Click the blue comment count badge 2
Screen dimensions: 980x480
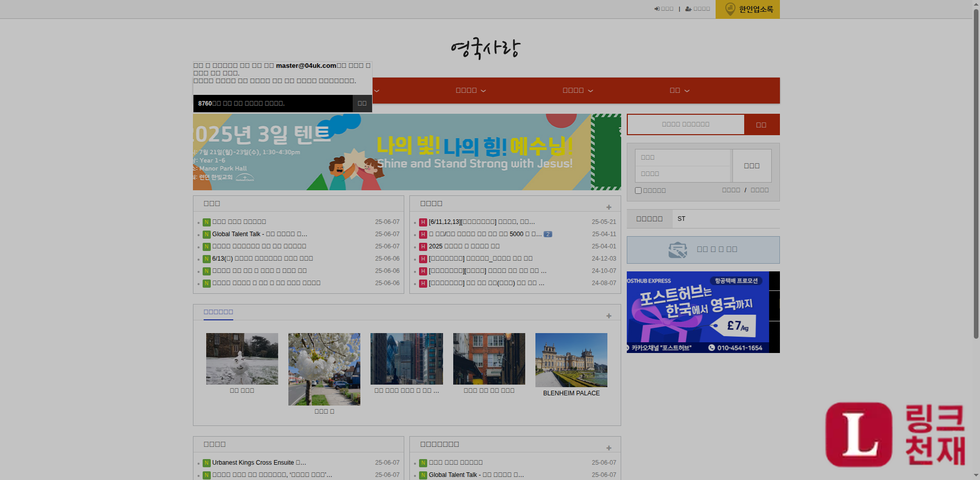click(548, 234)
